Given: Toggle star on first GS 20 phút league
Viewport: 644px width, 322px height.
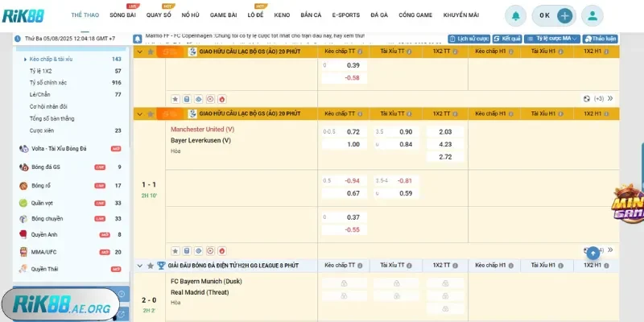Looking at the screenshot, I should pyautogui.click(x=150, y=52).
